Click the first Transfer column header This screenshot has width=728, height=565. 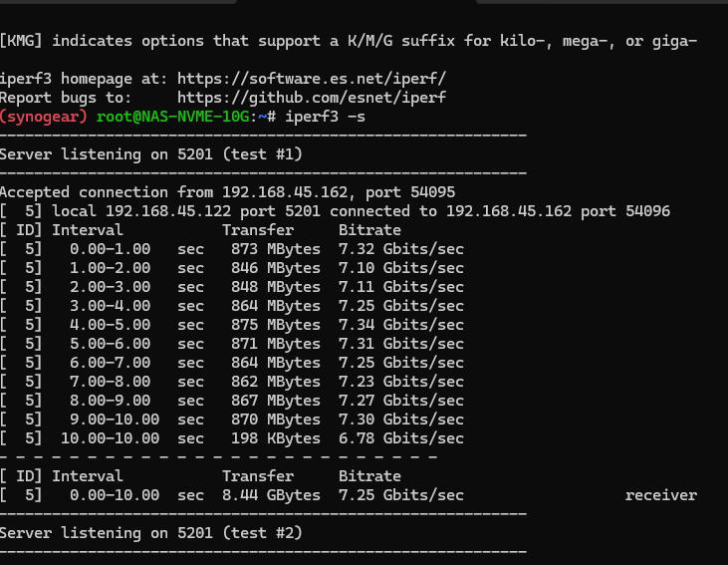[x=258, y=230]
